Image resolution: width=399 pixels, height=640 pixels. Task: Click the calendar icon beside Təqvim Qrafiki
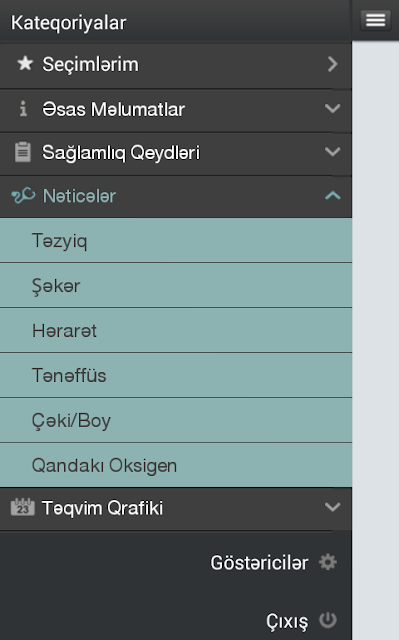click(22, 507)
